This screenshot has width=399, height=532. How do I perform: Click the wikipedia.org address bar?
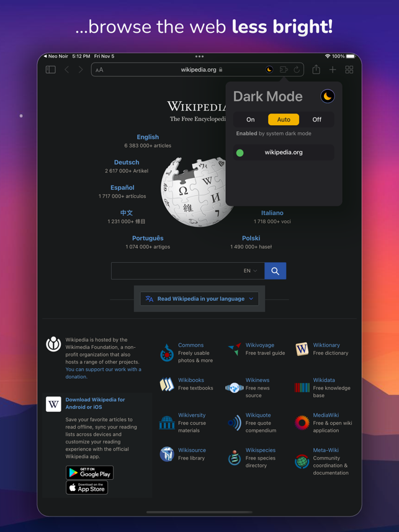(x=197, y=69)
